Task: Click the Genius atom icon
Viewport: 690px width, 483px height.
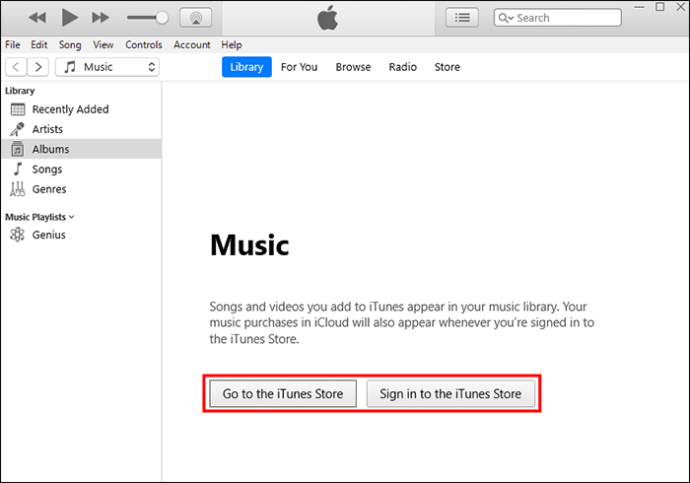Action: click(18, 235)
